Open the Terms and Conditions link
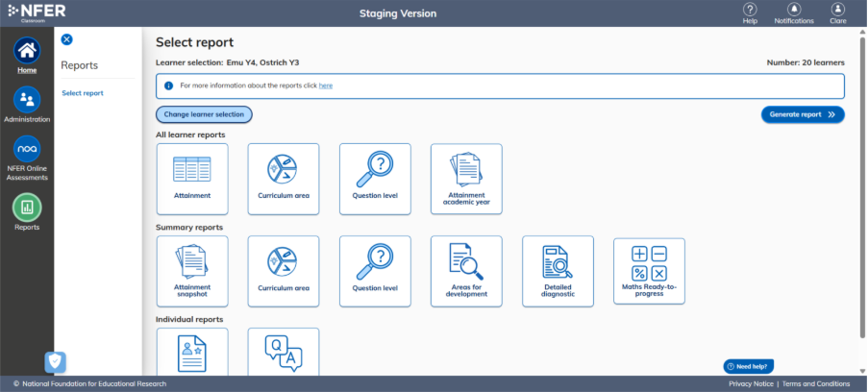868x392 pixels. [815, 383]
